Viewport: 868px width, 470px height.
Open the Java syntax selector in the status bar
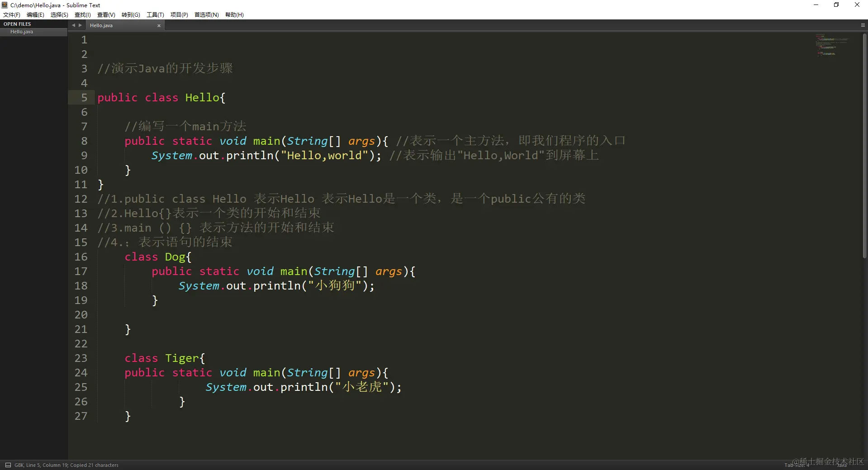point(842,465)
